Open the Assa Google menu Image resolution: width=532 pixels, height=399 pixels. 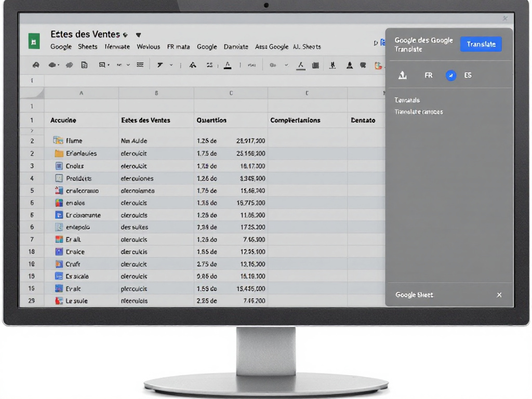tap(271, 46)
